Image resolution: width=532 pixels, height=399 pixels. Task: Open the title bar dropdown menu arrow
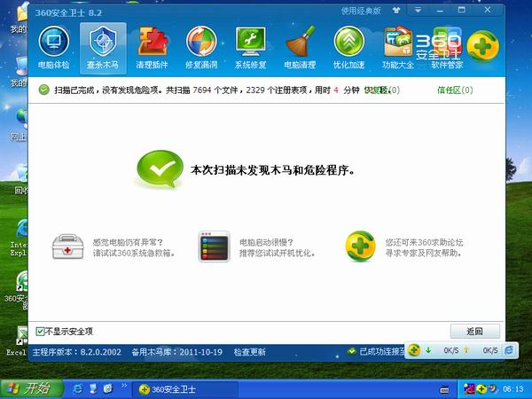coord(418,11)
